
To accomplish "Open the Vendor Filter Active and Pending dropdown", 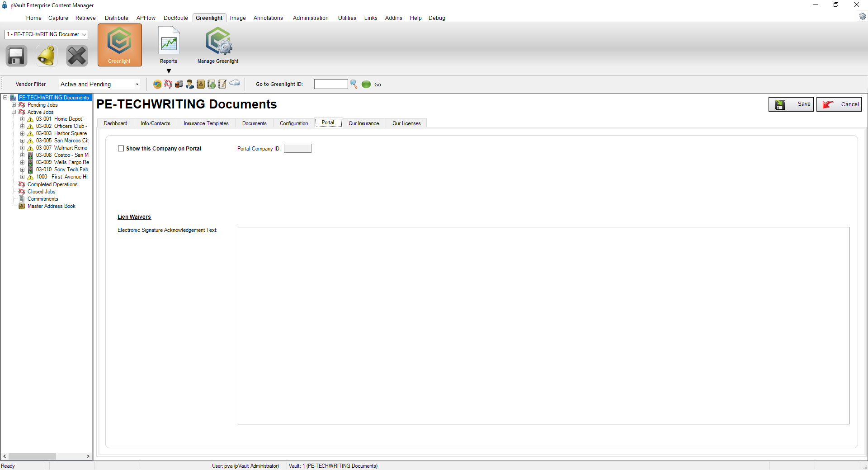I will click(x=99, y=85).
